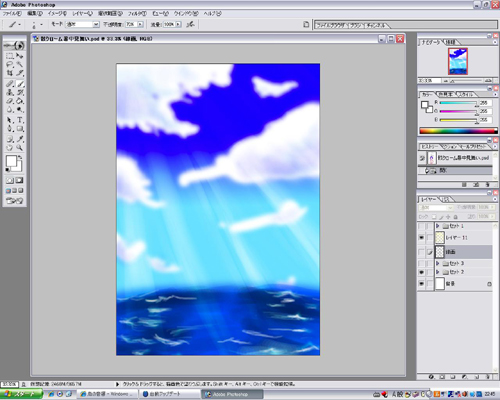The image size is (500, 400).
Task: Hide the background layer at bottom
Action: 421,284
